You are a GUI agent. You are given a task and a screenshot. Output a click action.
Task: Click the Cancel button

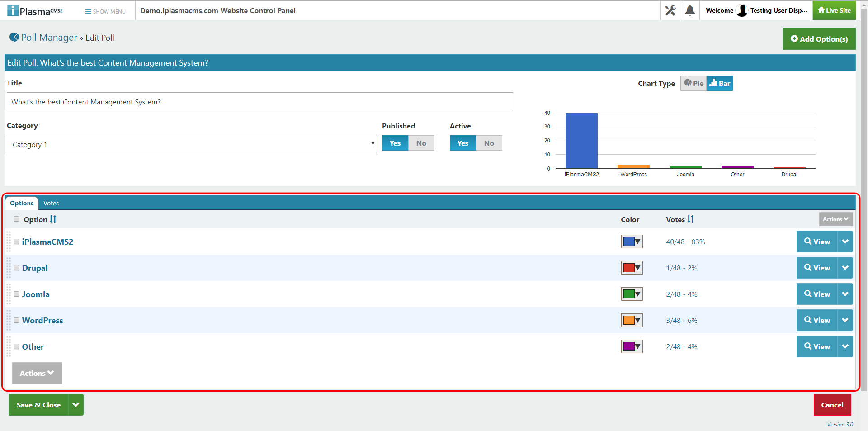(x=832, y=405)
